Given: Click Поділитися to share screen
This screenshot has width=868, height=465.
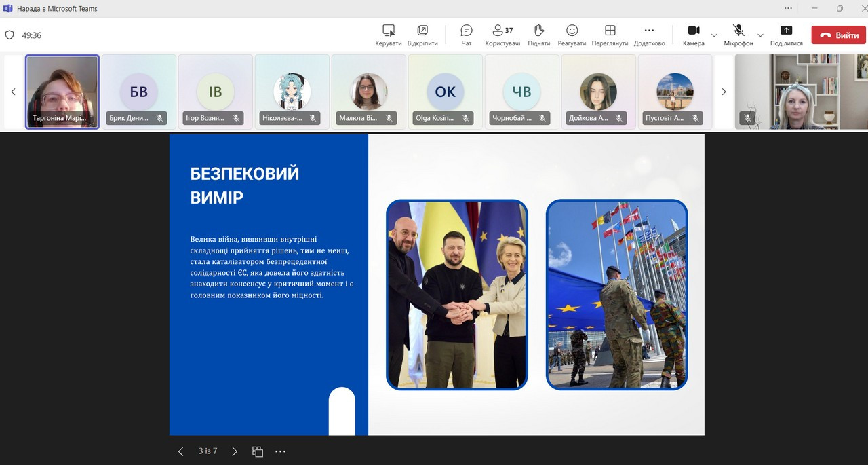Looking at the screenshot, I should click(x=786, y=35).
